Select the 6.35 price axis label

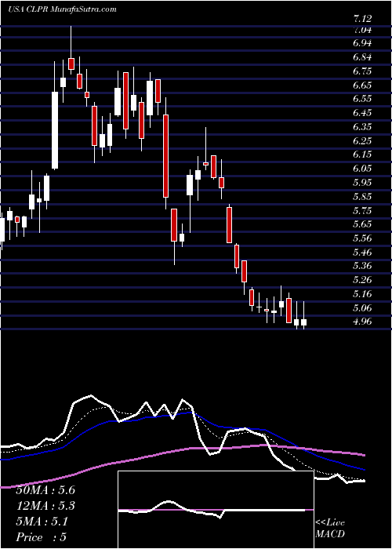pos(362,127)
